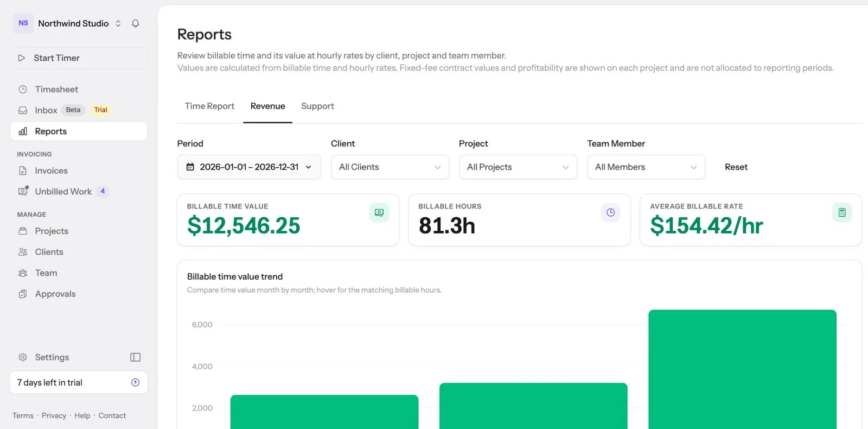Image resolution: width=868 pixels, height=429 pixels.
Task: Click the Trial badge next to Inbox
Action: (x=100, y=110)
